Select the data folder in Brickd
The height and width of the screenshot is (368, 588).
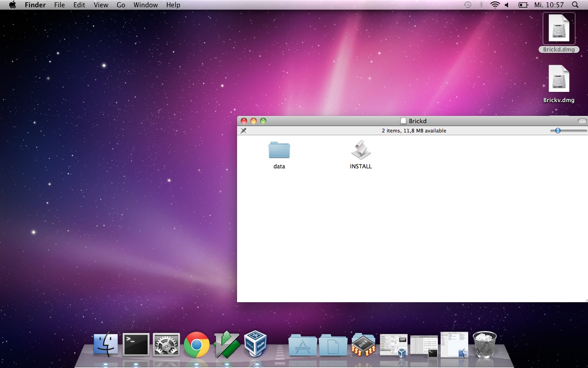tap(279, 150)
